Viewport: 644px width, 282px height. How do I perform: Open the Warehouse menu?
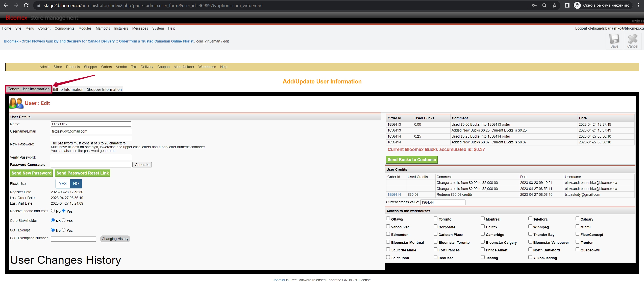tap(207, 67)
